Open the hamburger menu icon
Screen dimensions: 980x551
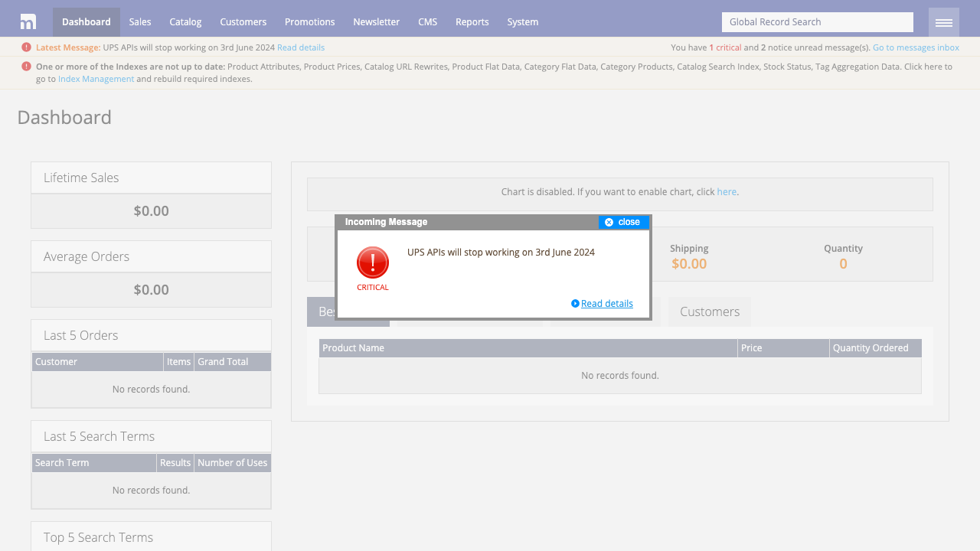tap(944, 22)
